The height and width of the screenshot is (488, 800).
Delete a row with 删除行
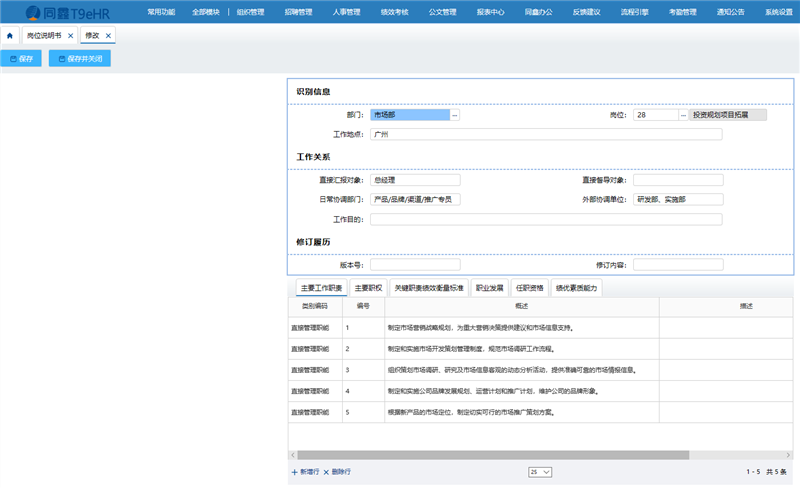pos(337,471)
